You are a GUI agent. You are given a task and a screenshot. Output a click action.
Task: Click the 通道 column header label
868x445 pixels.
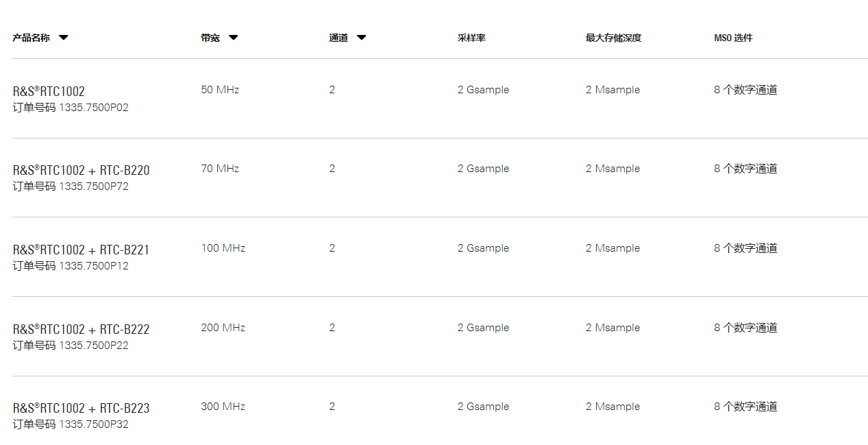click(338, 38)
